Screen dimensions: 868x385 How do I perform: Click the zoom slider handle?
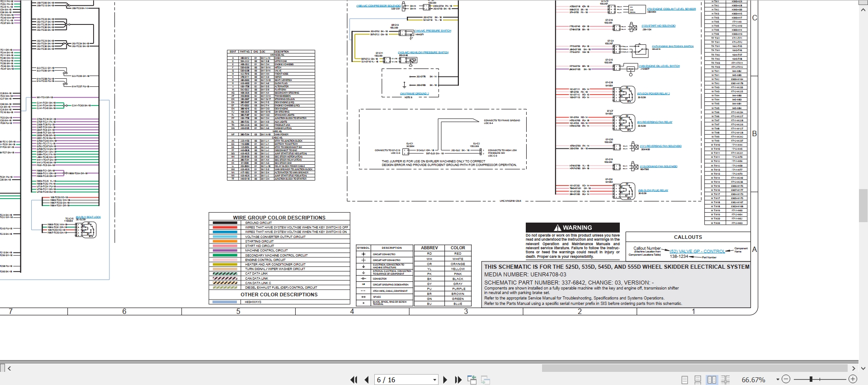(811, 379)
